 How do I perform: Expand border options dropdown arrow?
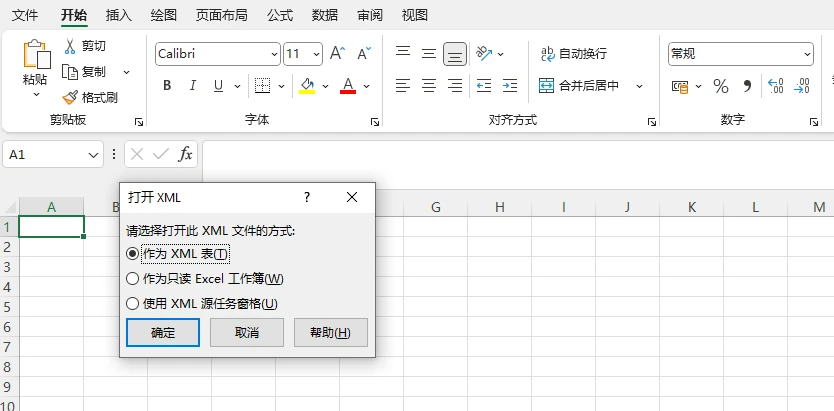pos(282,86)
